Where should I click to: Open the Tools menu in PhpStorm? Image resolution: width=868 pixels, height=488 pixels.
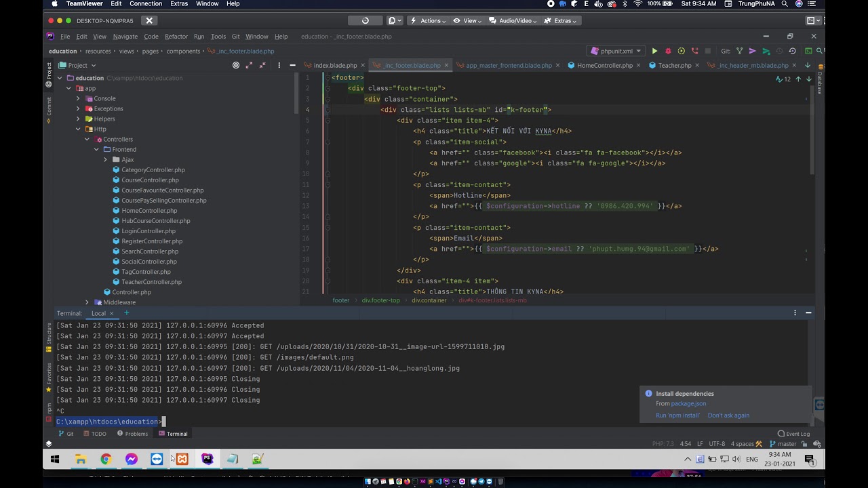pos(218,37)
